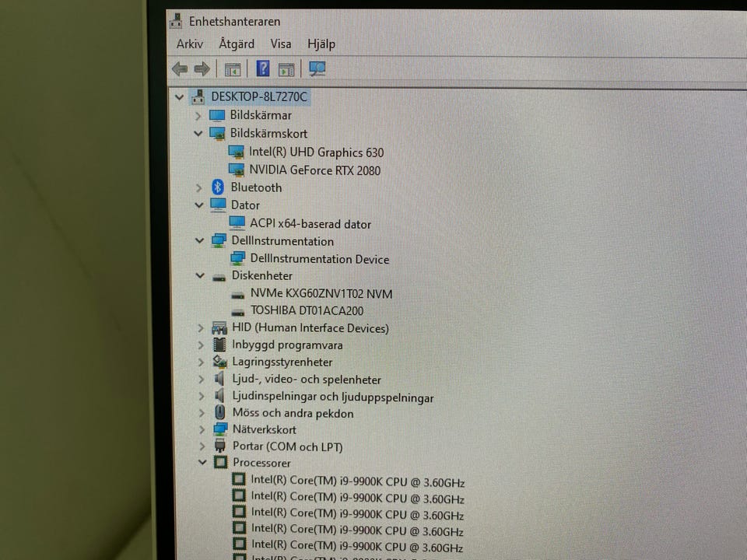Viewport: 747px width, 560px height.
Task: Click the Ljud-, video- och spelenheter speaker icon
Action: tap(219, 379)
